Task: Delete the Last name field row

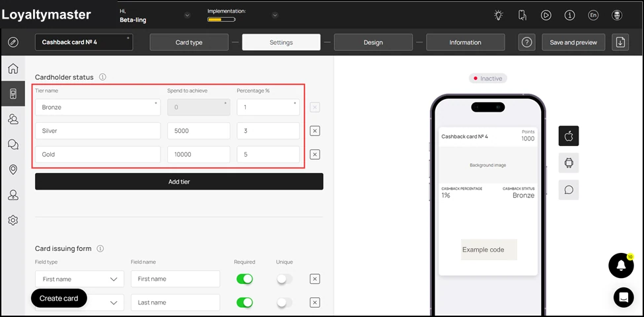Action: (x=314, y=302)
